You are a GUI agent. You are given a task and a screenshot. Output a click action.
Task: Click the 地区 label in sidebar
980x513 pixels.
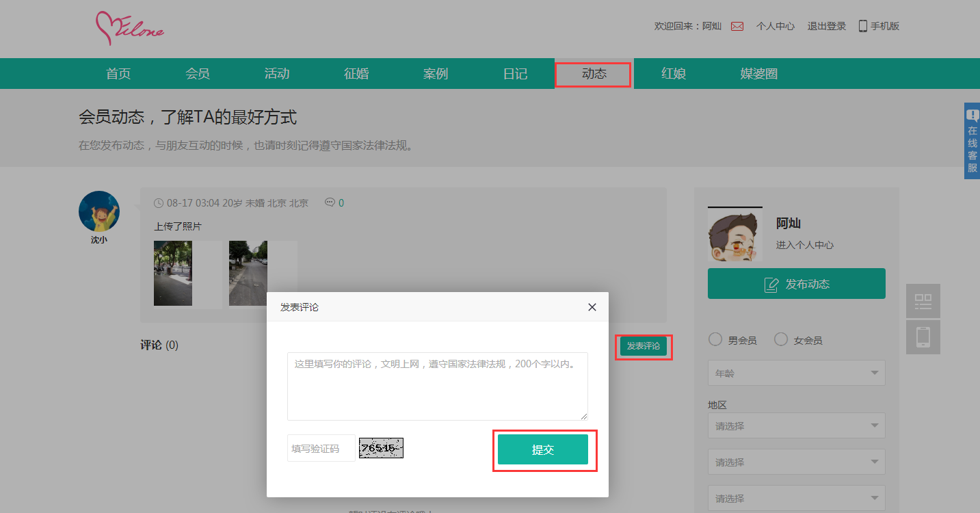coord(717,405)
